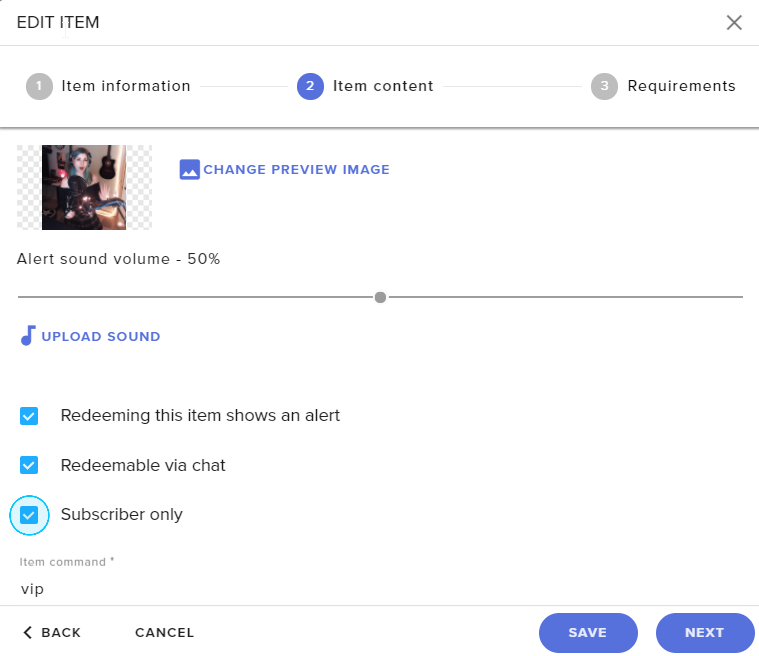The height and width of the screenshot is (656, 759).
Task: Select the Item content step label
Action: point(383,86)
